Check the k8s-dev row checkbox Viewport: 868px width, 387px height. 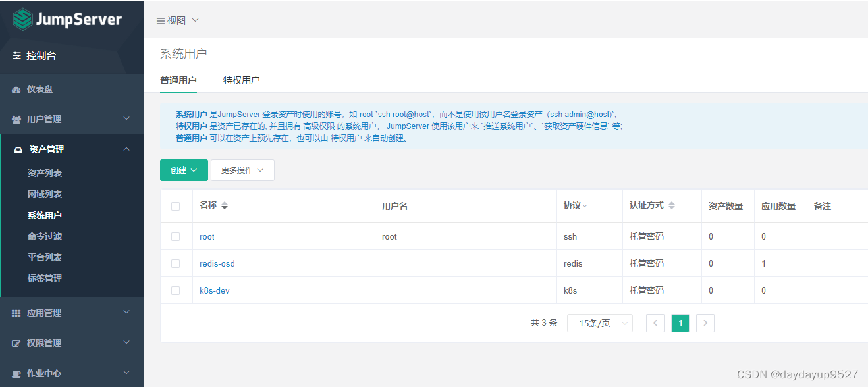175,290
